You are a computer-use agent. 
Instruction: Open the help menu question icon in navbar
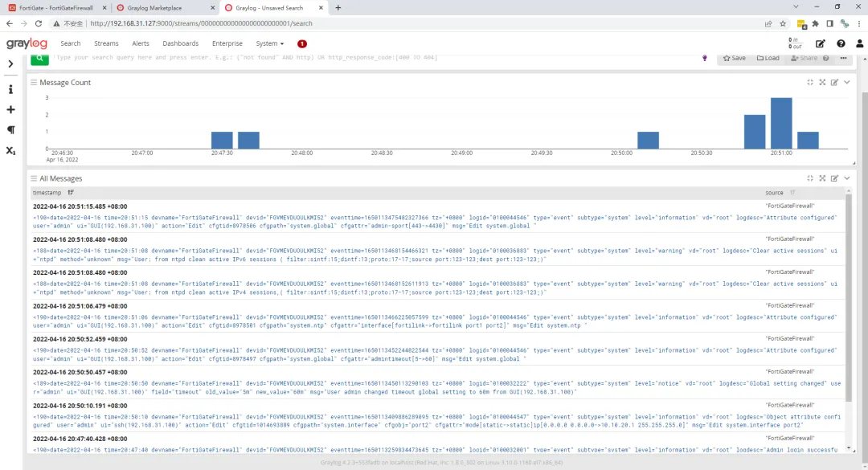841,43
